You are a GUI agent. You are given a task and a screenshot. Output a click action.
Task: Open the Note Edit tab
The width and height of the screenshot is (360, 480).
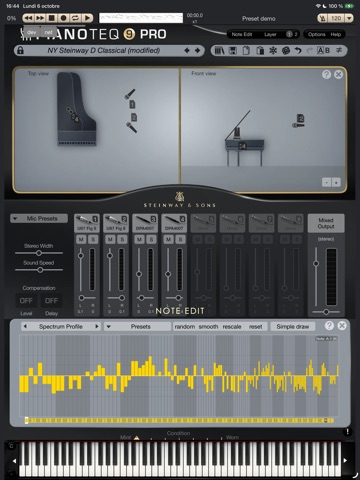pos(242,34)
